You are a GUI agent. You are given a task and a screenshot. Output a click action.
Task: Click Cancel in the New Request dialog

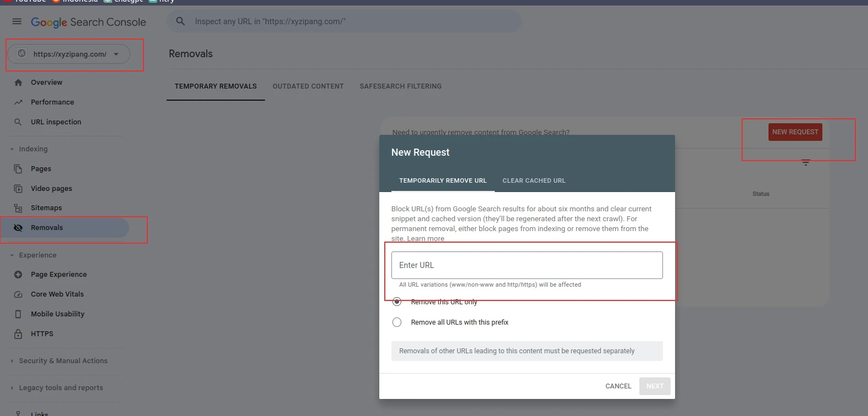coord(618,386)
